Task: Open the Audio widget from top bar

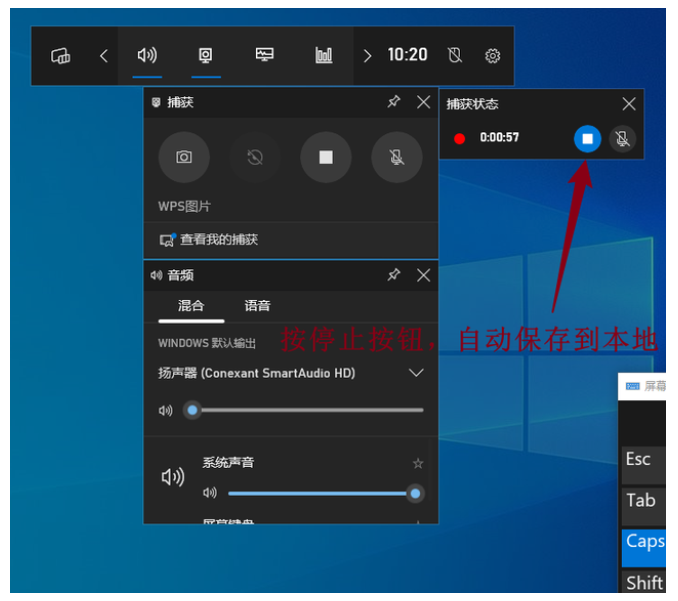Action: click(x=147, y=56)
